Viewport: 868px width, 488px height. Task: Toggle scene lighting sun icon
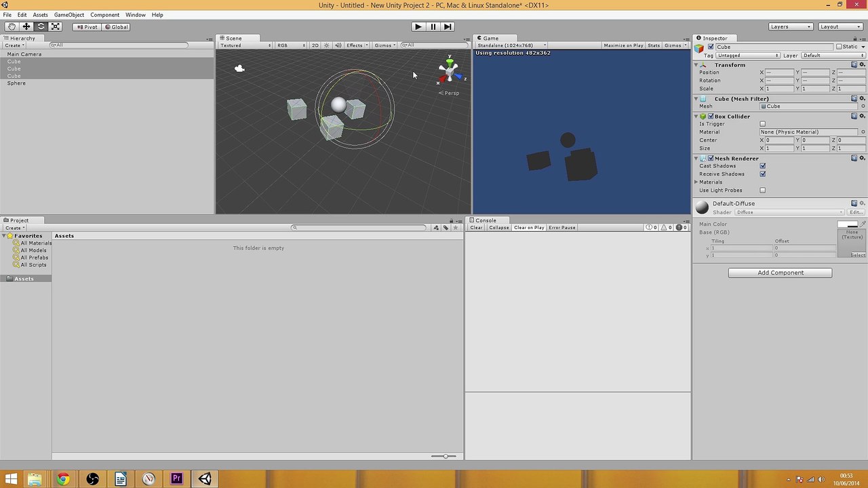pos(326,45)
